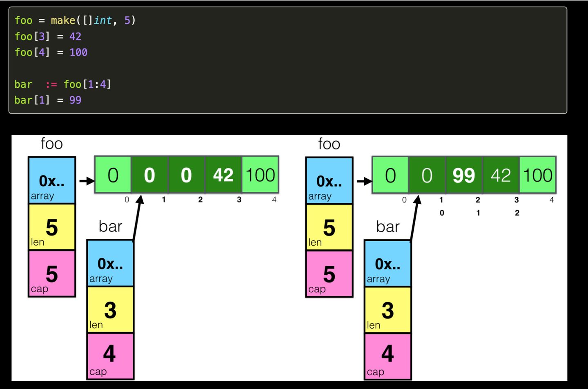Click the cell showing 99 in right array

coord(464,175)
